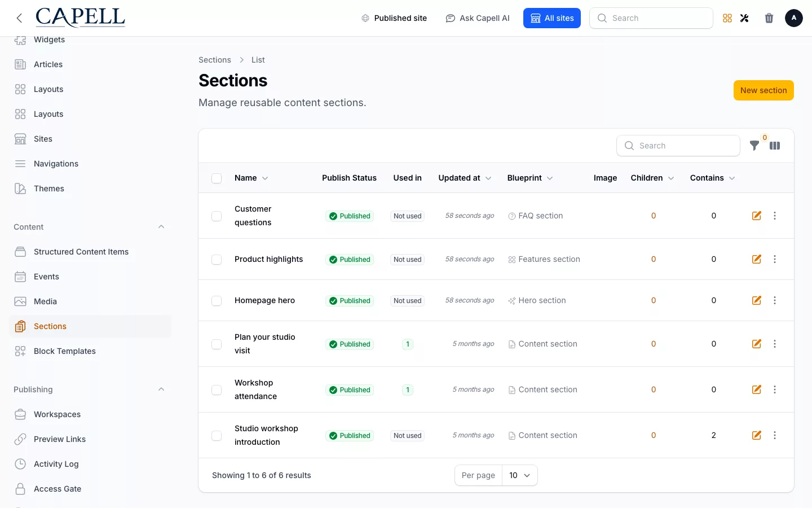Click the Events calendar icon
The height and width of the screenshot is (508, 812).
[20, 277]
